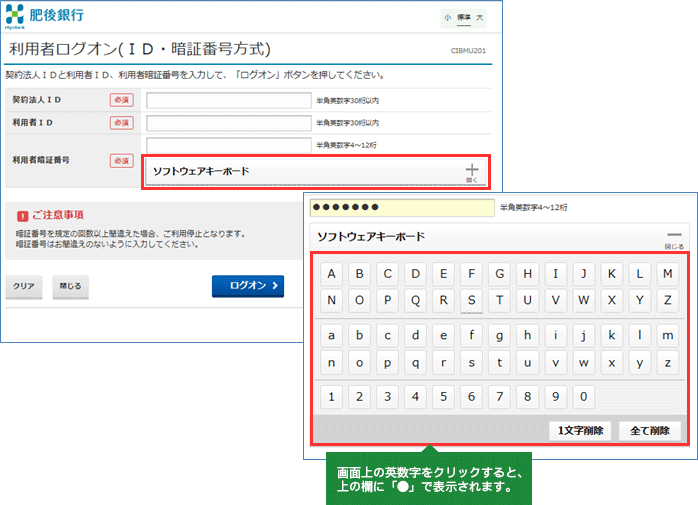Click the 契約法人ID input field

pyautogui.click(x=229, y=100)
